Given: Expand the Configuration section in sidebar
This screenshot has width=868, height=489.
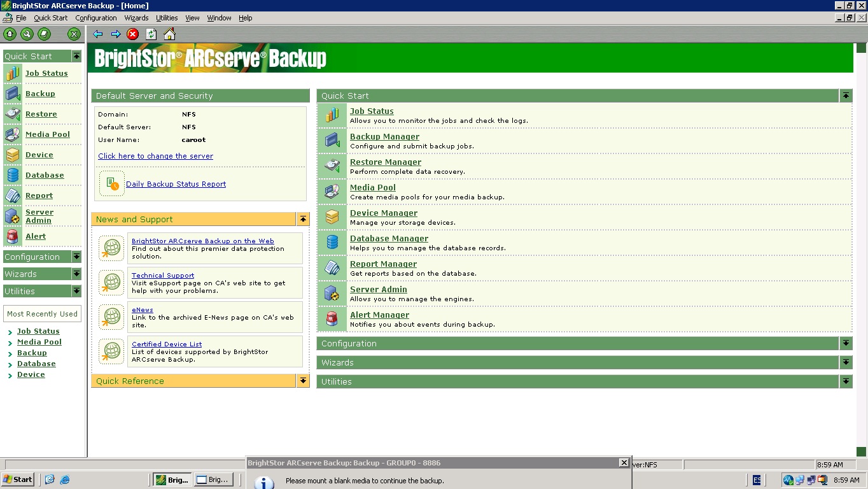Looking at the screenshot, I should (76, 257).
